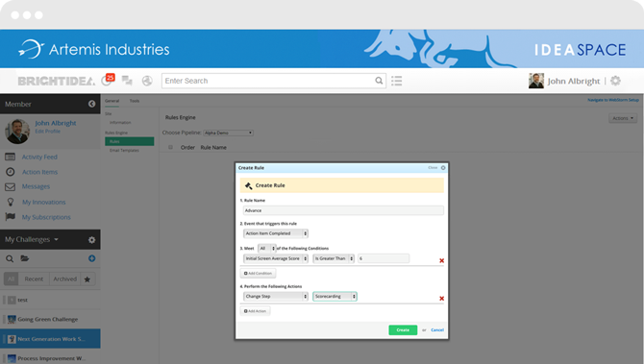Open the Activity Feed link
644x364 pixels.
39,157
